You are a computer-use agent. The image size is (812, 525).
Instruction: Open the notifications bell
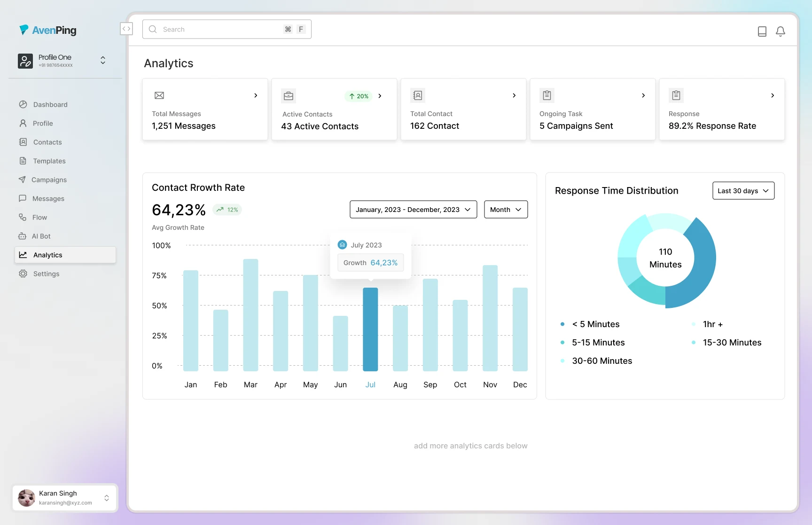click(781, 31)
